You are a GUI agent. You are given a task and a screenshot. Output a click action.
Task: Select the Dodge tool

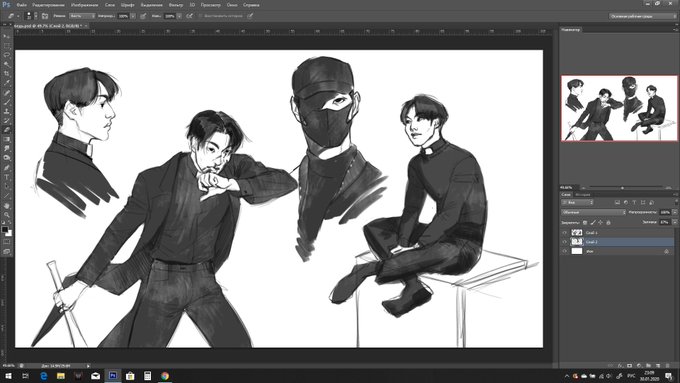coord(7,157)
